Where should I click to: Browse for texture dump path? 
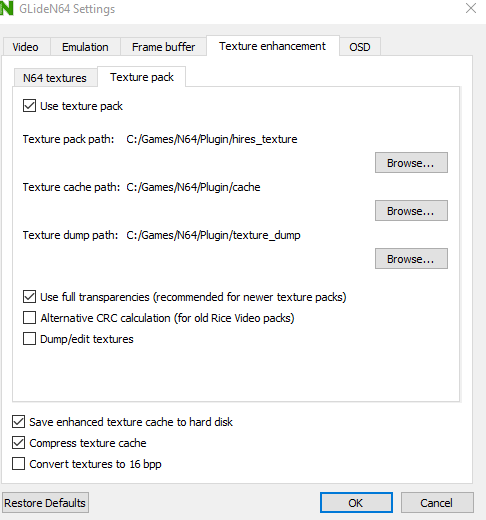[411, 259]
